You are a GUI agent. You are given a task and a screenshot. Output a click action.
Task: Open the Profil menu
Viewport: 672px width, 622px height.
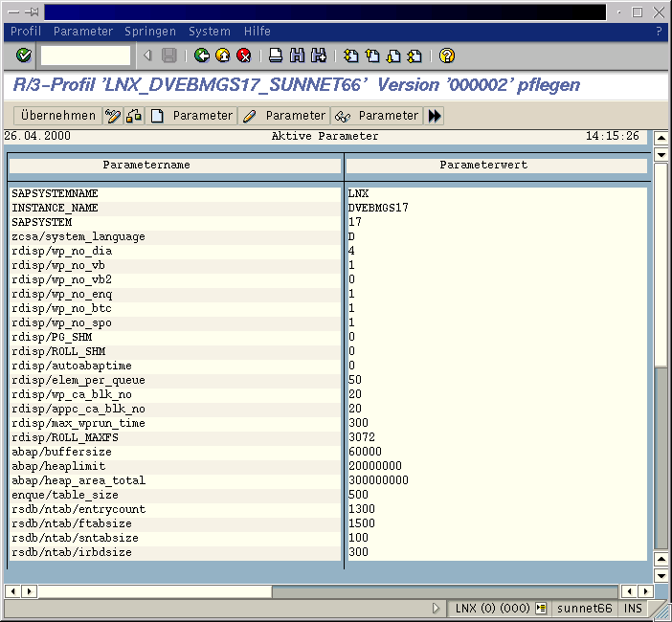tap(26, 32)
